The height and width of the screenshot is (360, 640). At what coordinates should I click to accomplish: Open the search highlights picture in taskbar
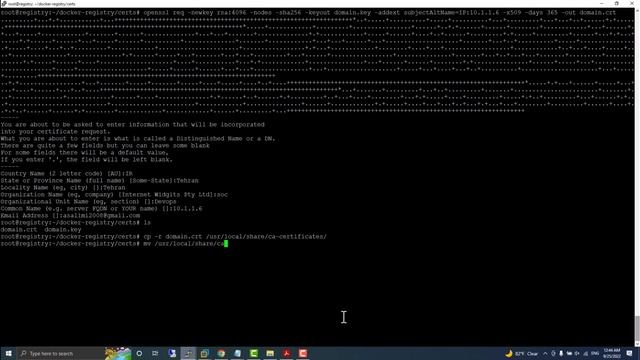(118, 353)
